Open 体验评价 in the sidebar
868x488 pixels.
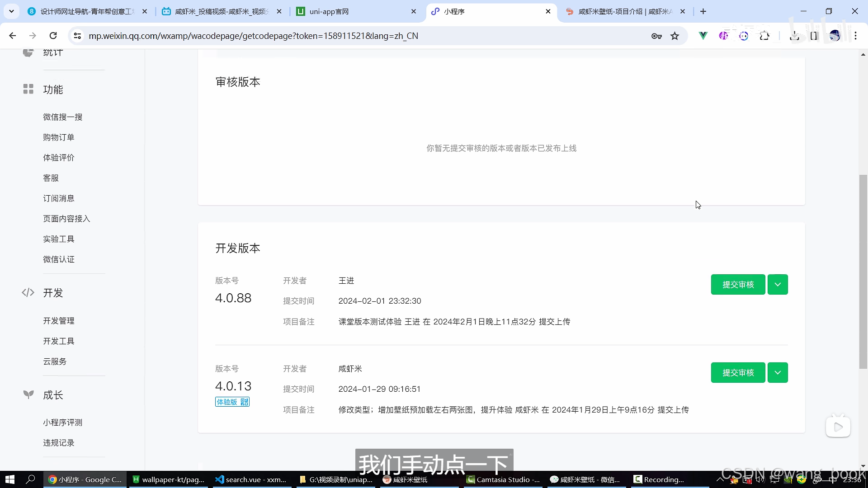pos(59,158)
